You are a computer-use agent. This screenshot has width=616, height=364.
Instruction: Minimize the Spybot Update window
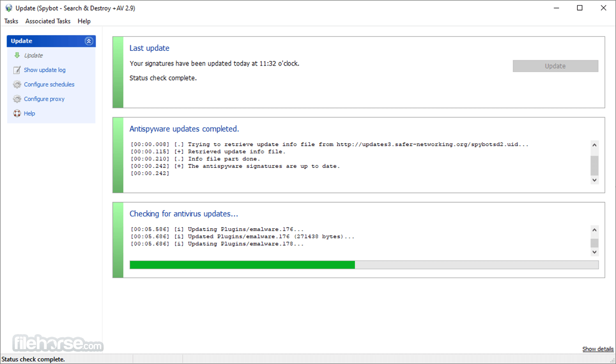556,8
